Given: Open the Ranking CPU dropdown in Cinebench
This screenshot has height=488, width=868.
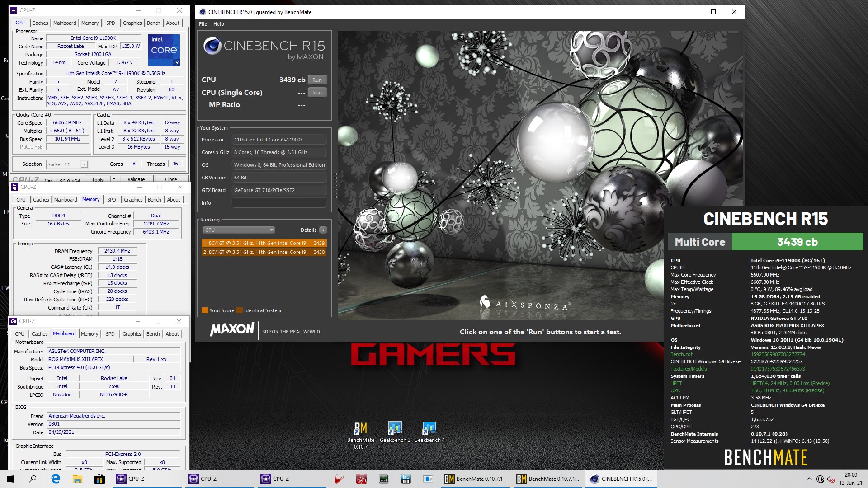Looking at the screenshot, I should [239, 230].
